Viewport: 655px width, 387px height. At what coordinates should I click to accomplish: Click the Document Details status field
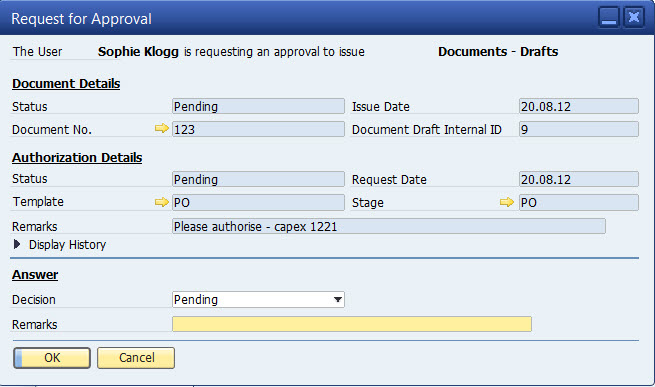pyautogui.click(x=258, y=106)
